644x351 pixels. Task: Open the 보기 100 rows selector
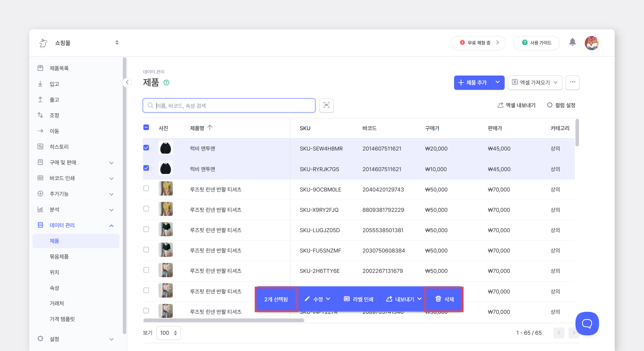click(169, 333)
